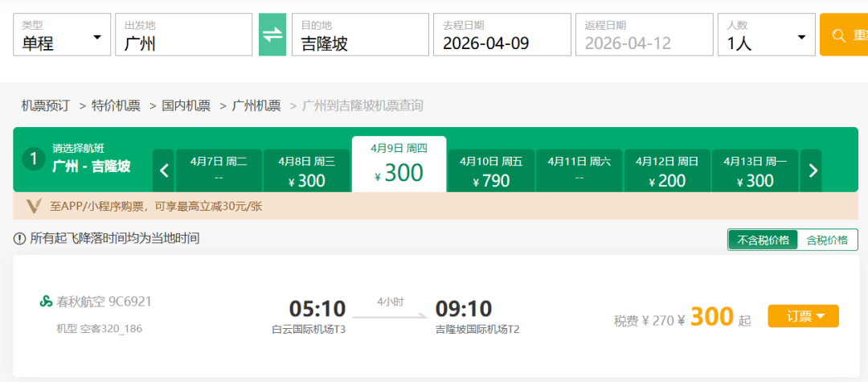Image resolution: width=868 pixels, height=382 pixels.
Task: Select the 4月12日 周日 ¥200 tab
Action: 667,170
